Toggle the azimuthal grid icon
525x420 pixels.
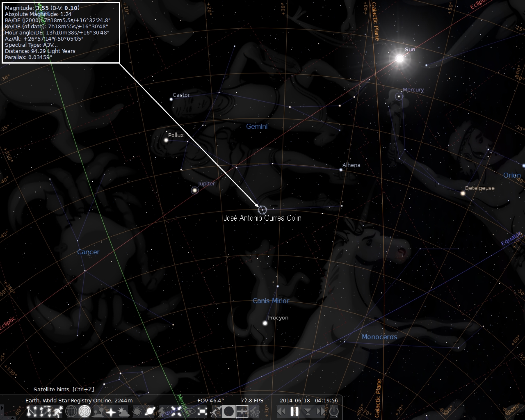(84, 411)
